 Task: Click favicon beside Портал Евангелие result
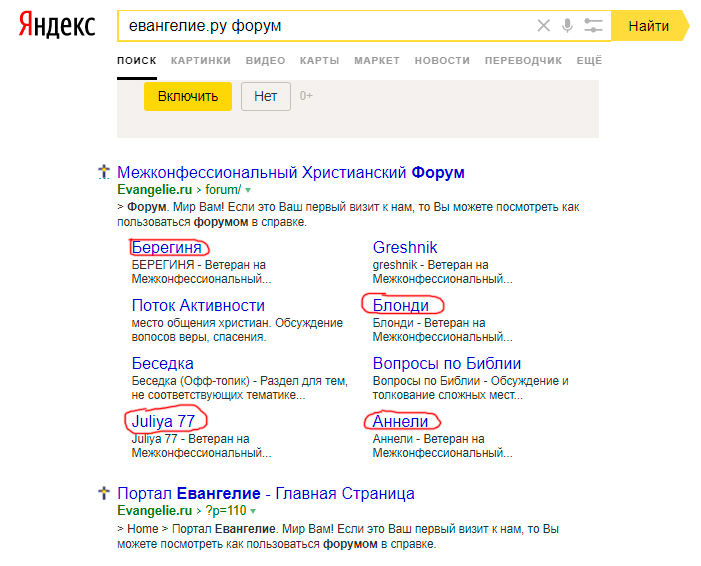[x=104, y=493]
